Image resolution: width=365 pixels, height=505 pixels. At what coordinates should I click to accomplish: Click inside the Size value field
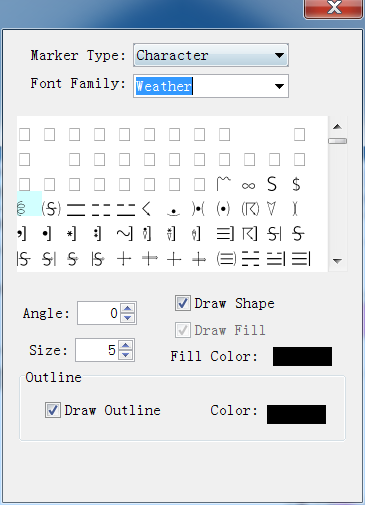click(x=97, y=350)
